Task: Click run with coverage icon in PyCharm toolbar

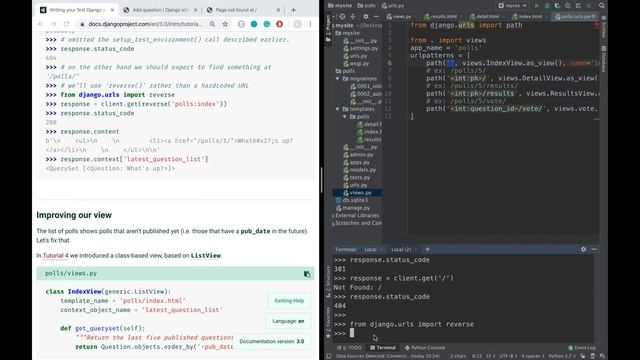Action: (x=557, y=6)
